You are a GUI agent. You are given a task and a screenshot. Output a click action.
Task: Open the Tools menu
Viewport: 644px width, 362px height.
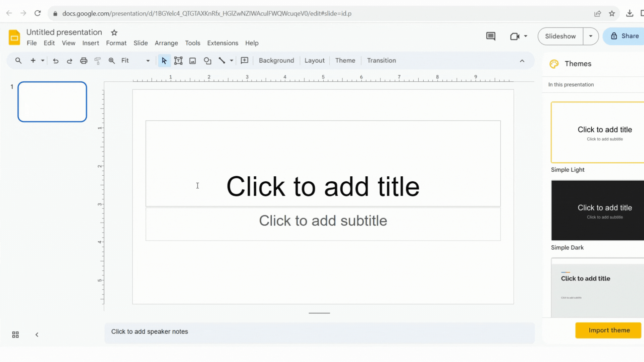193,43
